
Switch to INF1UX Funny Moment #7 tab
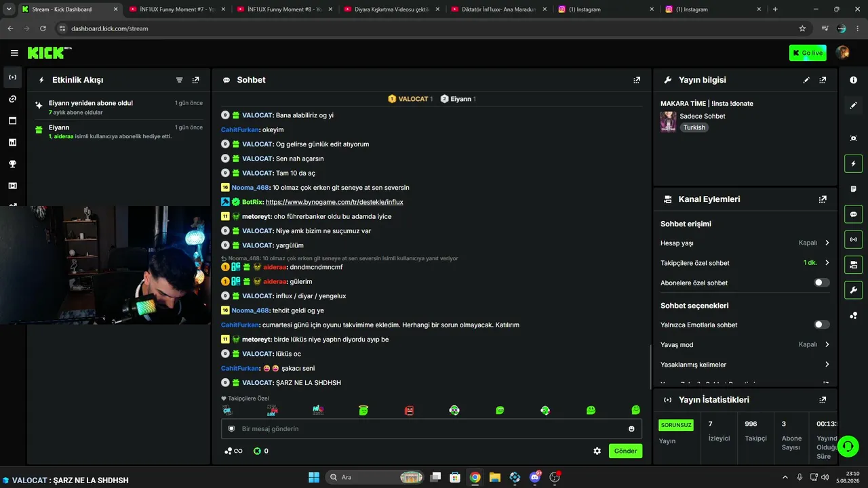pos(177,9)
